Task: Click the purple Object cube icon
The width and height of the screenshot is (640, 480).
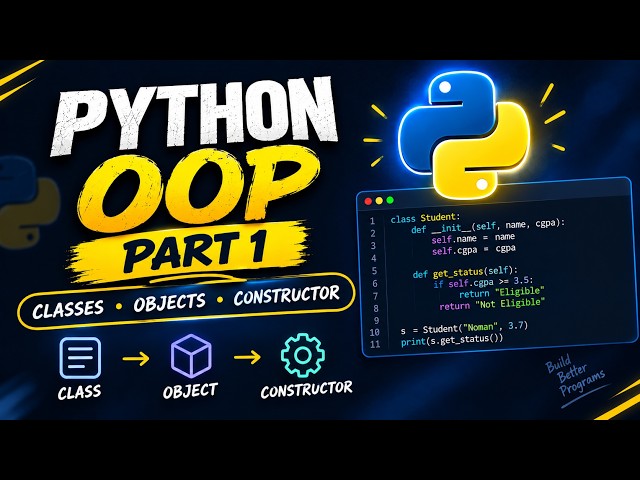Action: point(191,356)
